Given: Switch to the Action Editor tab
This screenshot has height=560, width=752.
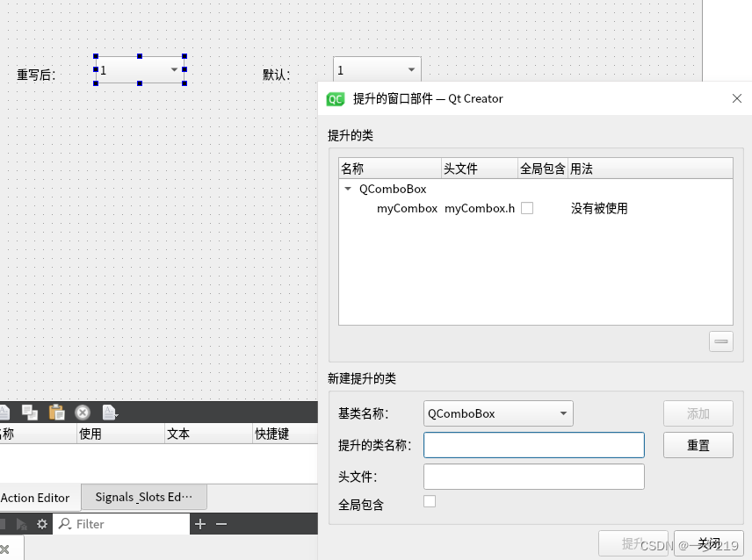Looking at the screenshot, I should click(35, 497).
